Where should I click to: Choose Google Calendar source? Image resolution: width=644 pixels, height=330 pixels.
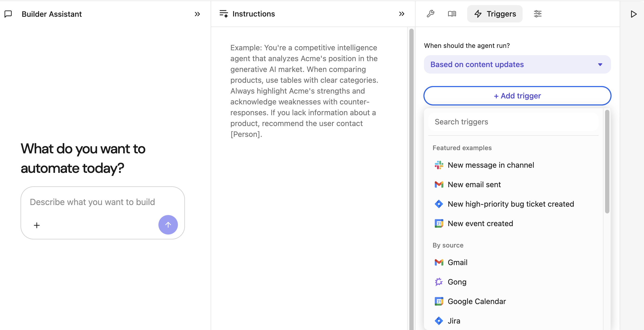pos(477,301)
